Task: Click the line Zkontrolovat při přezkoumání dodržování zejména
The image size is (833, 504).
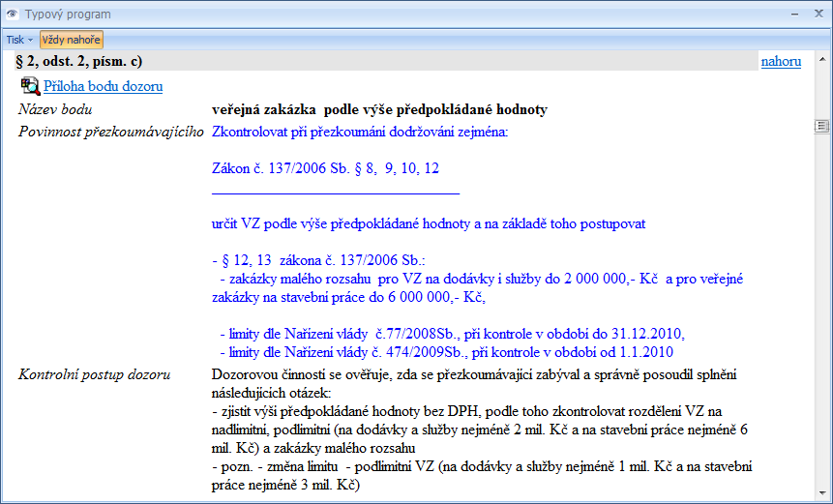Action: (x=360, y=132)
